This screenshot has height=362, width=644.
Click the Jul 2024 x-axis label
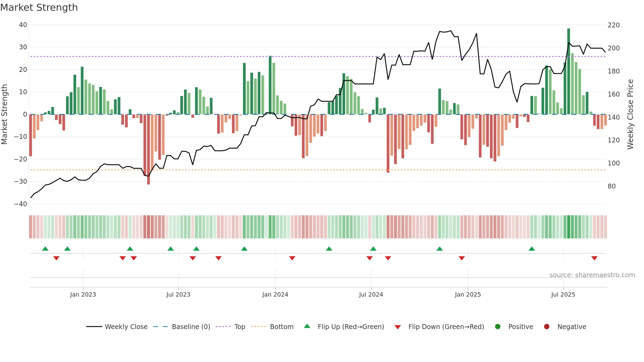pos(371,294)
